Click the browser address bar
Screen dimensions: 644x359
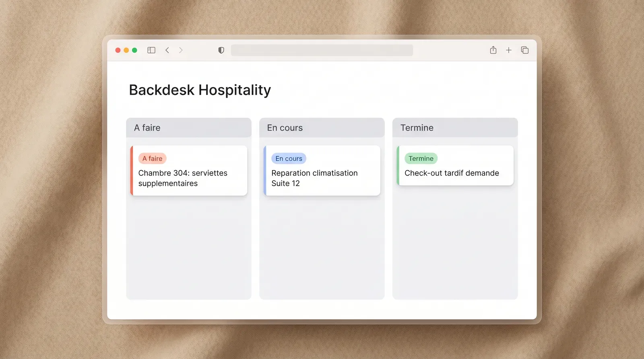[x=322, y=50]
